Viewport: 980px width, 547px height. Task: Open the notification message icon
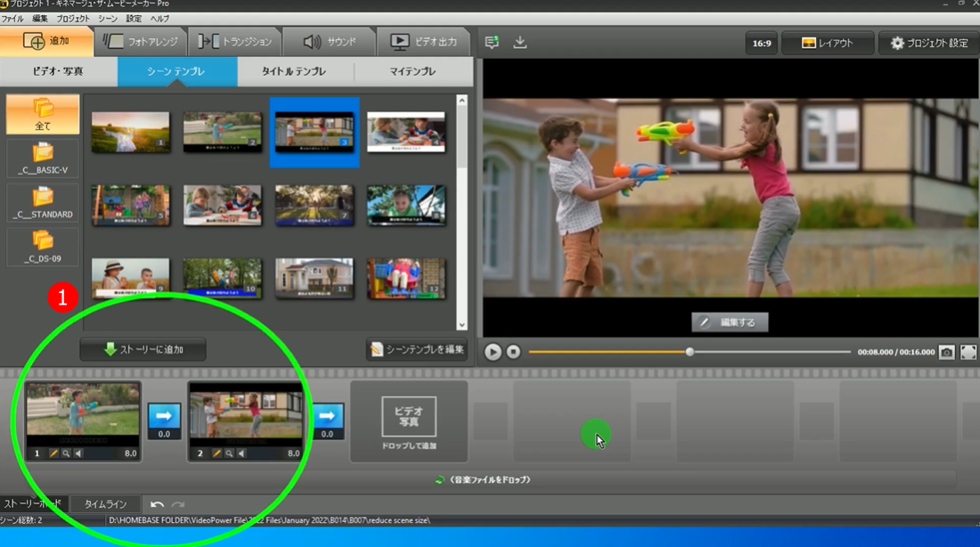pos(492,42)
